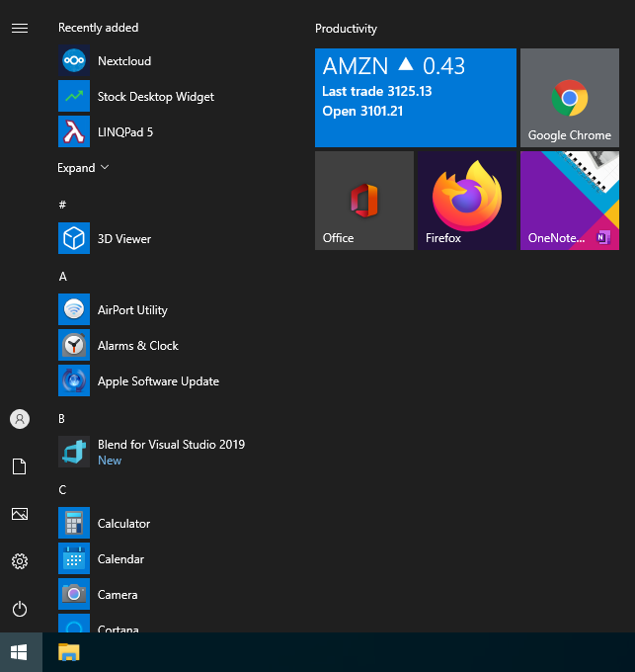Launch Stock Desktop Widget via its green chart icon
Viewport: 635px width, 672px height.
pyautogui.click(x=74, y=96)
